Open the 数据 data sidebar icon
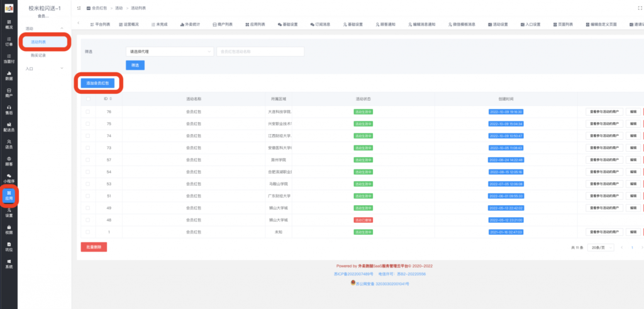 tap(9, 76)
